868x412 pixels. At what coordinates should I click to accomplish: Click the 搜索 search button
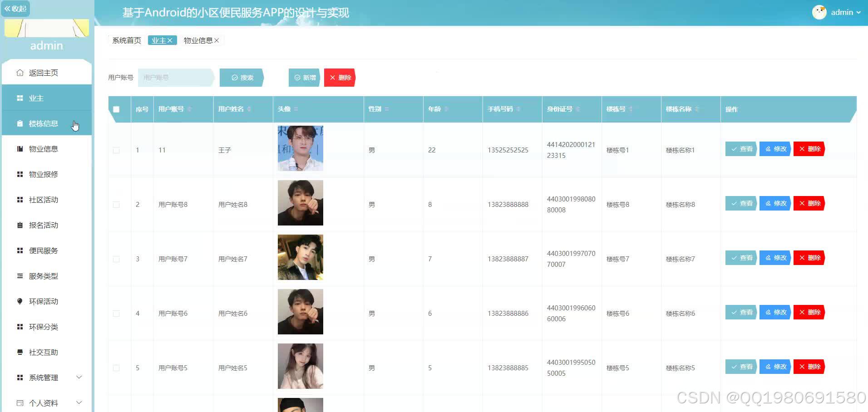tap(242, 78)
